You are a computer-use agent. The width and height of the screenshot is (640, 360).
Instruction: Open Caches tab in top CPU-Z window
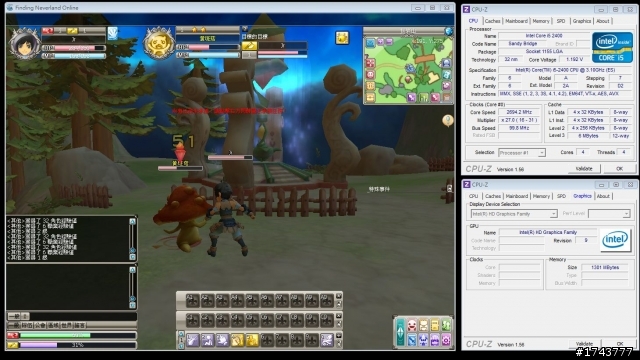coord(493,21)
